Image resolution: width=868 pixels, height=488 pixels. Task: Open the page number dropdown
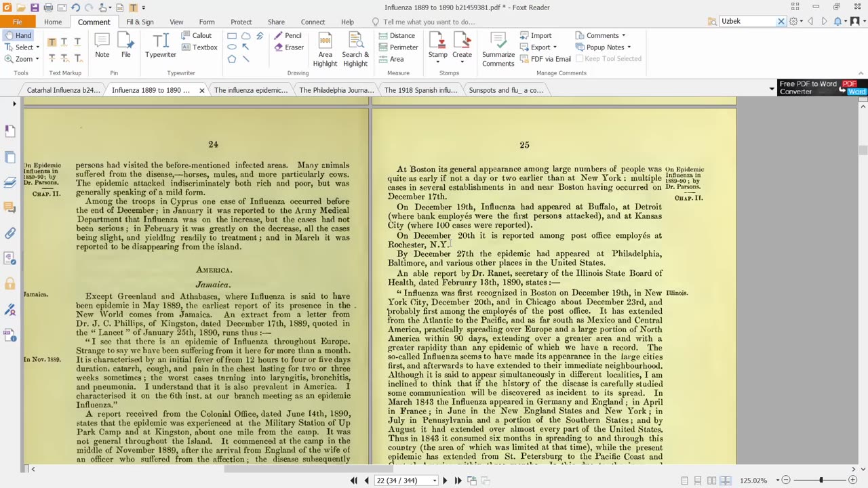(x=434, y=481)
